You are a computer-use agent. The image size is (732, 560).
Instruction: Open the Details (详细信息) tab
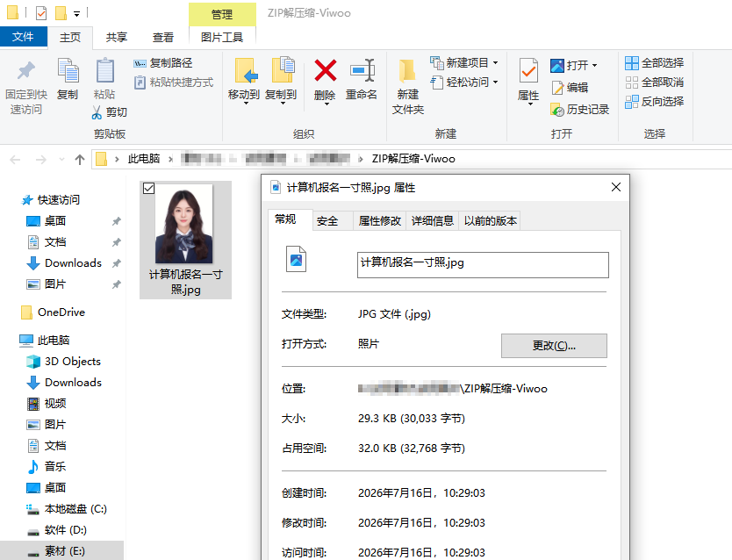click(x=433, y=221)
